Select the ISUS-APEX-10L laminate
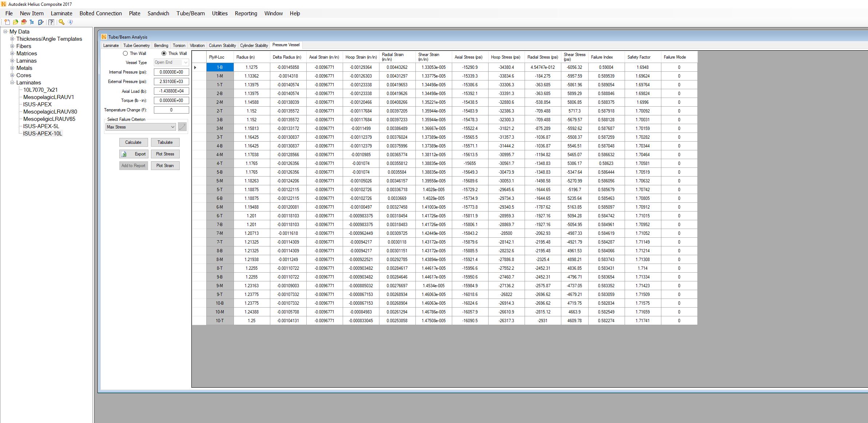 (43, 134)
